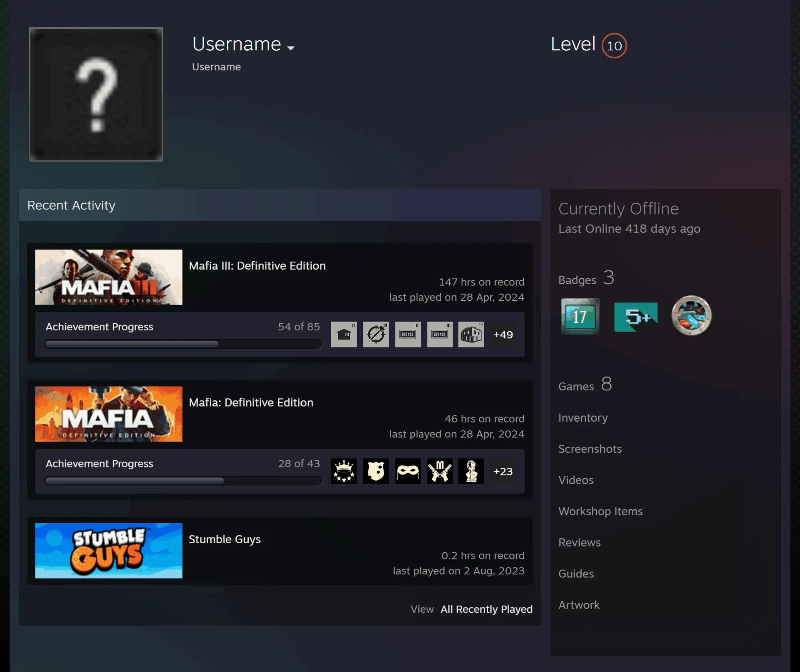
Task: View the crossed guns M achievement icon
Action: [440, 471]
